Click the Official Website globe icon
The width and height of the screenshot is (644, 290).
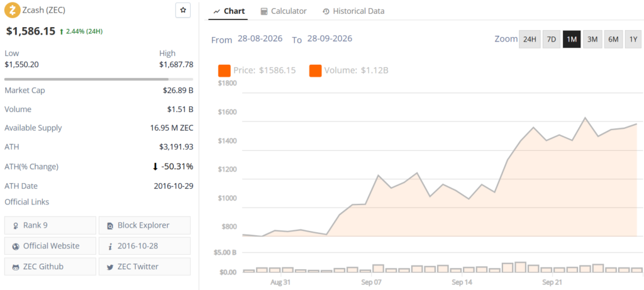(x=16, y=247)
